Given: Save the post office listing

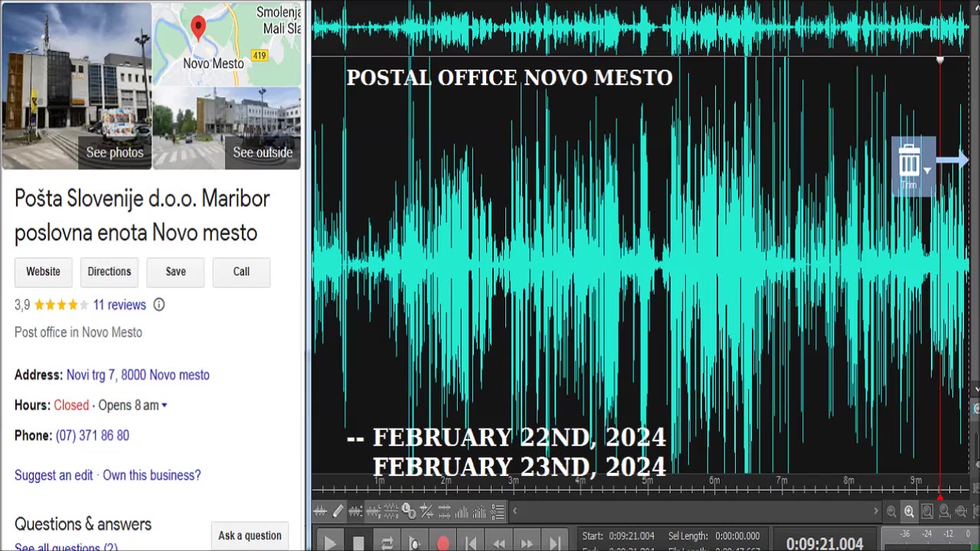Looking at the screenshot, I should 175,272.
